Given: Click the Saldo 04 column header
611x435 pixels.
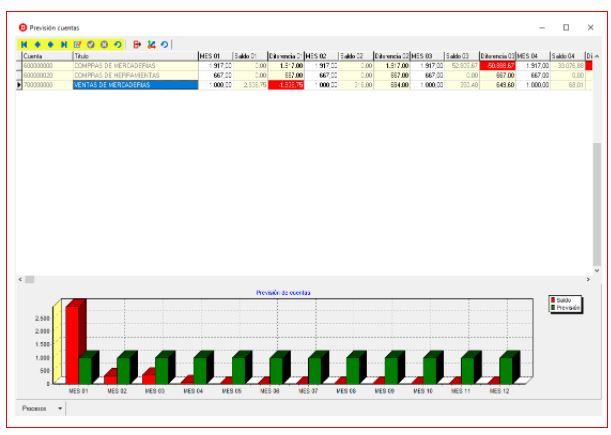Looking at the screenshot, I should click(x=568, y=56).
